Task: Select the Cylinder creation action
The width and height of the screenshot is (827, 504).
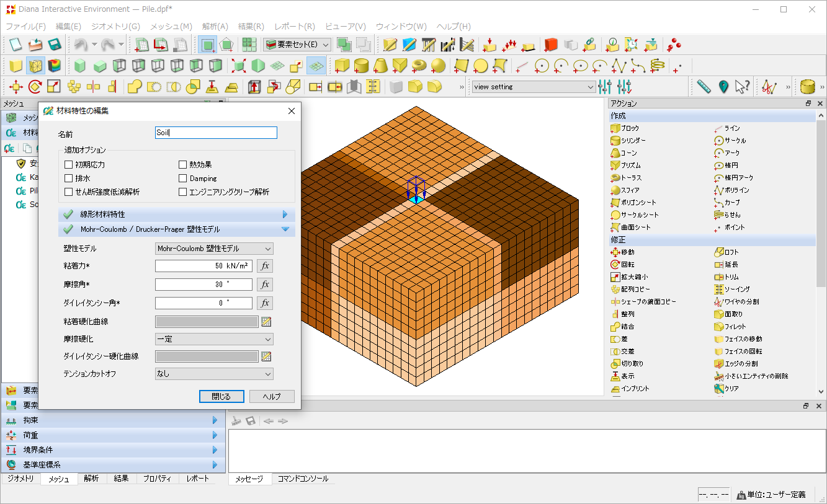Action: point(615,141)
